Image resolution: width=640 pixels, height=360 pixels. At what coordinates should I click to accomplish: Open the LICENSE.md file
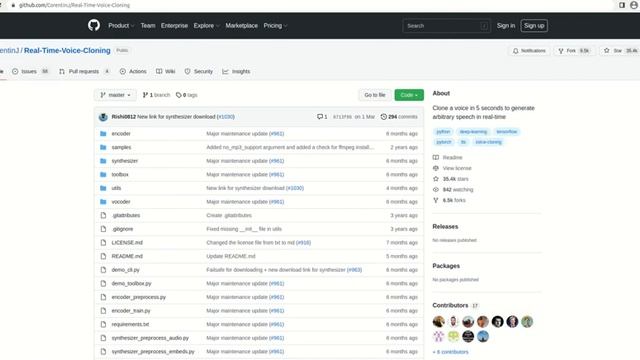(127, 242)
